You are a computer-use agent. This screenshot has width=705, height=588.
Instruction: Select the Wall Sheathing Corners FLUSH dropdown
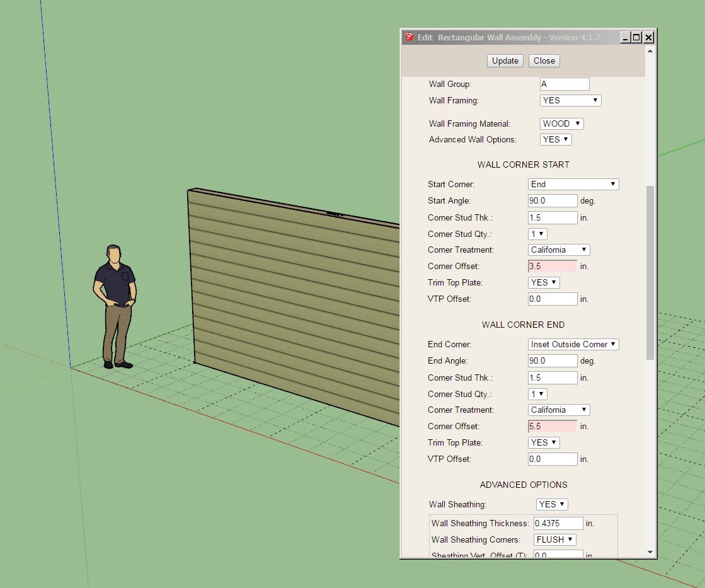(554, 539)
